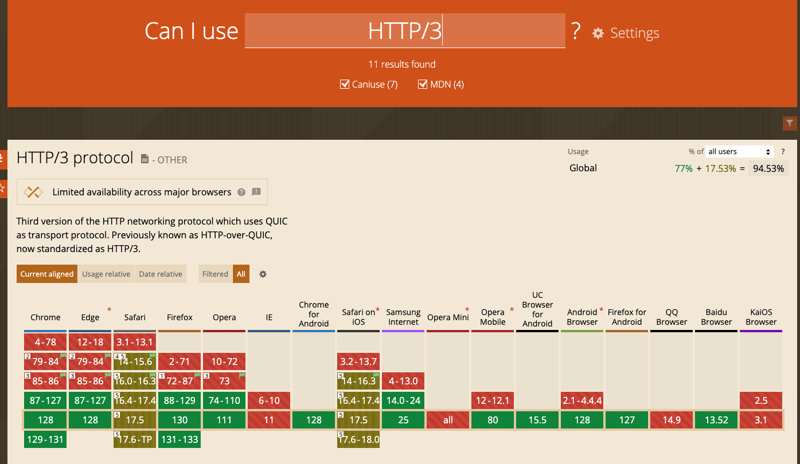Click the Opera column header
Image resolution: width=800 pixels, height=464 pixels.
click(224, 317)
